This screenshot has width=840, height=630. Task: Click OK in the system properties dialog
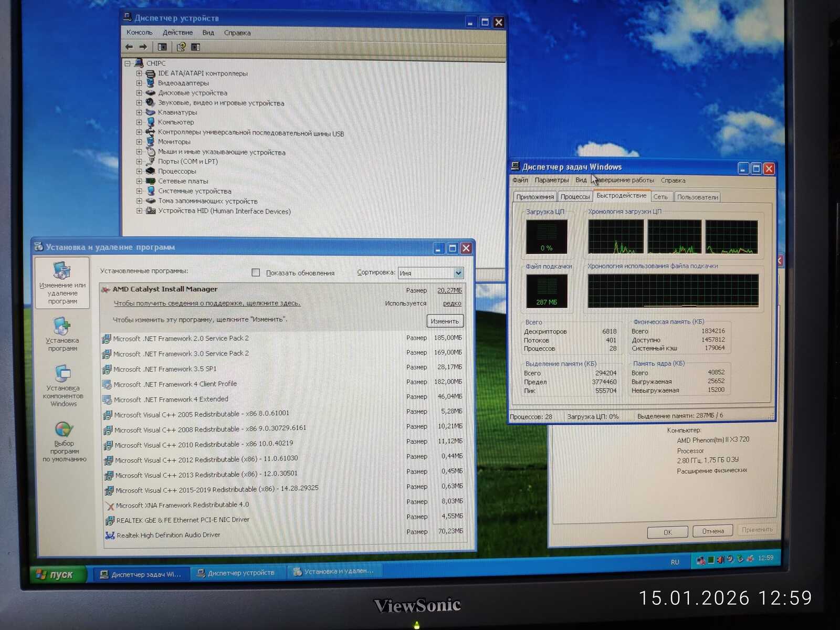(x=667, y=532)
